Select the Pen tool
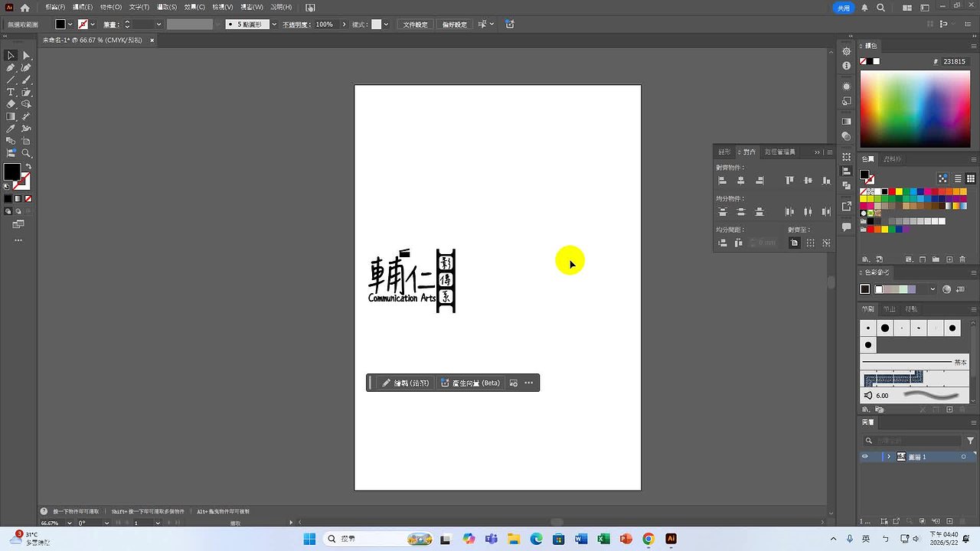The image size is (980, 551). tap(11, 67)
